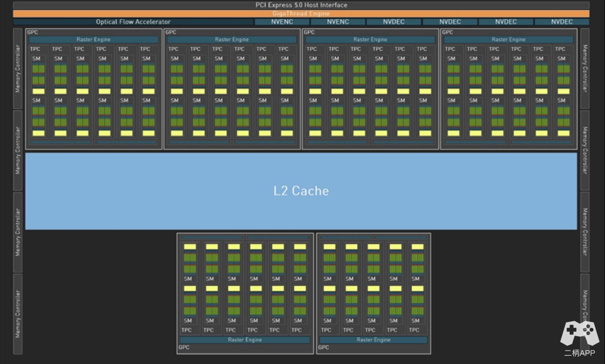The width and height of the screenshot is (605, 364).
Task: Click the gamepad logo watermark icon
Action: tap(579, 333)
